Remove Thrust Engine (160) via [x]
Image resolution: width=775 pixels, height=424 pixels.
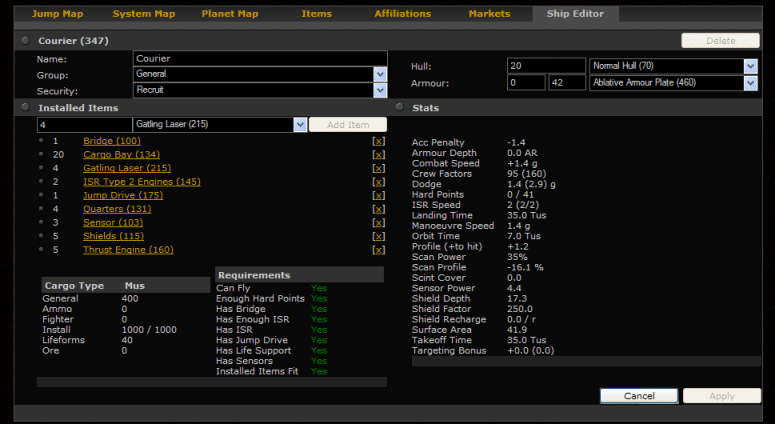click(x=378, y=250)
